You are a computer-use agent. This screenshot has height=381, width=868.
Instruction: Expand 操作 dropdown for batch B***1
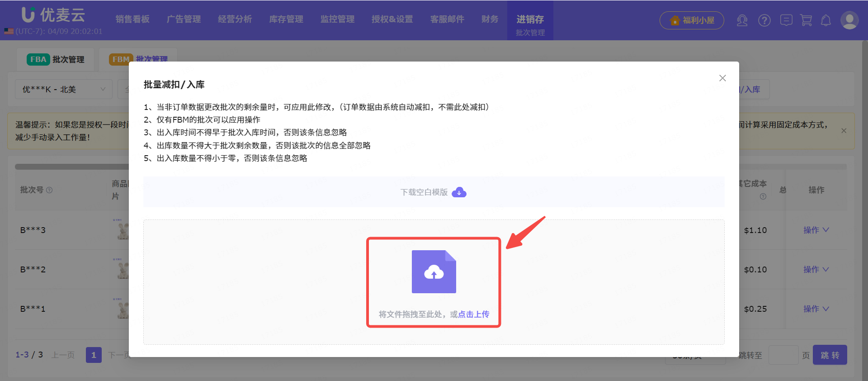(x=816, y=309)
